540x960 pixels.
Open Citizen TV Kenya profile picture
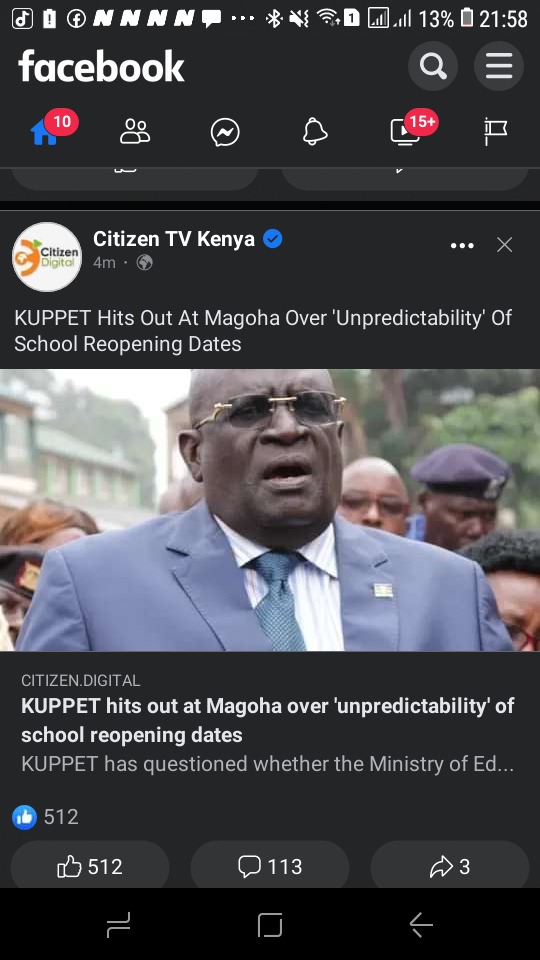click(x=47, y=257)
